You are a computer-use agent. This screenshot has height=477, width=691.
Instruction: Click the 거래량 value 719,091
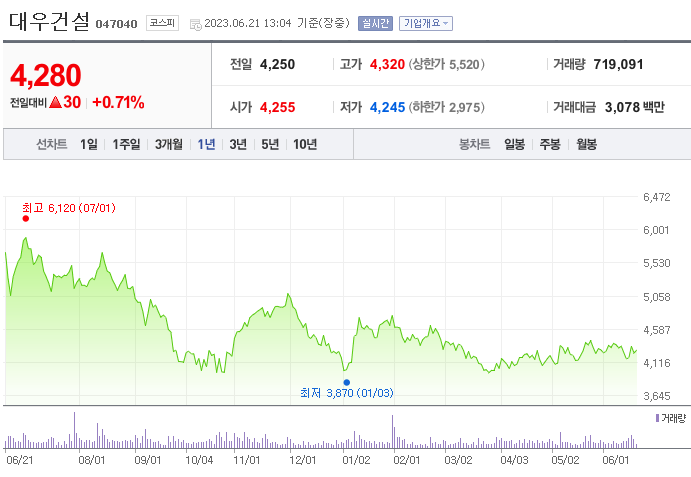tap(618, 64)
